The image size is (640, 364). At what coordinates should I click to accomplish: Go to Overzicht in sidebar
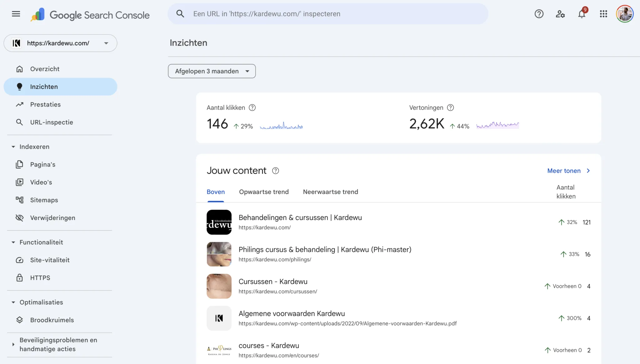60,69
